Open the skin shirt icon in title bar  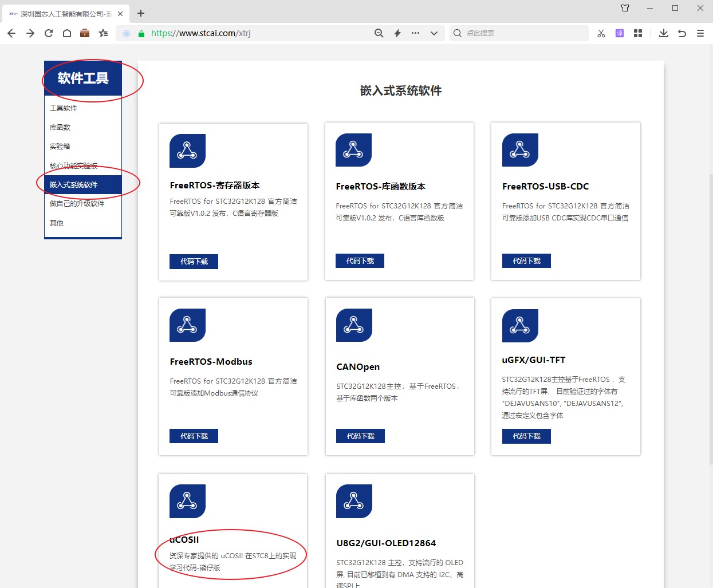625,8
